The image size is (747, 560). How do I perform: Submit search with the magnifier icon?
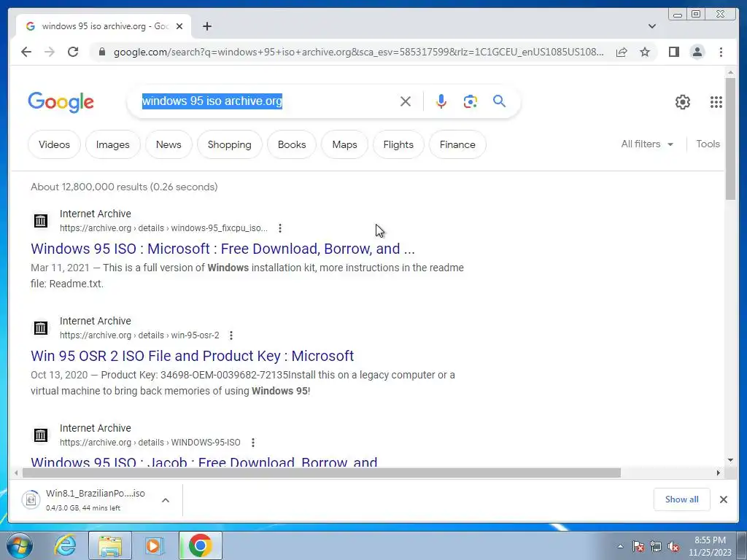pyautogui.click(x=499, y=101)
